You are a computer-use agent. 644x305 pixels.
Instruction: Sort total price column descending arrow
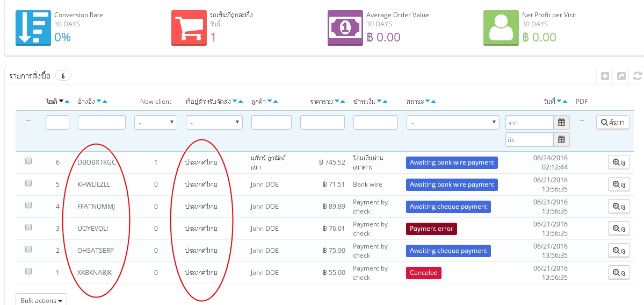tap(337, 101)
